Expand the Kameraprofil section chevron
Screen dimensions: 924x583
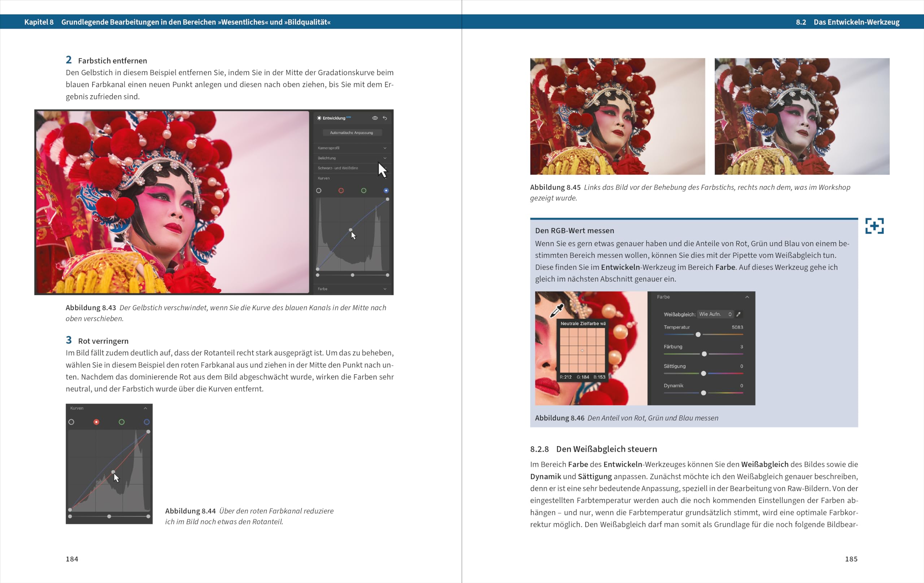tap(385, 148)
